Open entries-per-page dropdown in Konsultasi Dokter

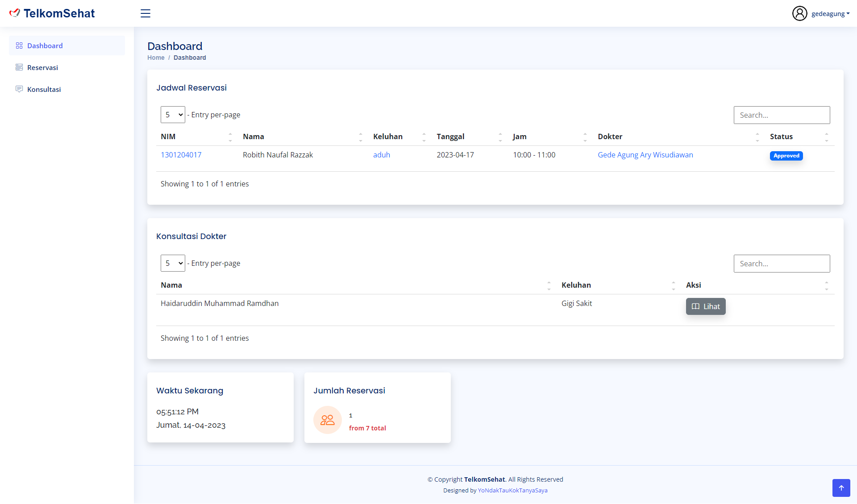173,263
